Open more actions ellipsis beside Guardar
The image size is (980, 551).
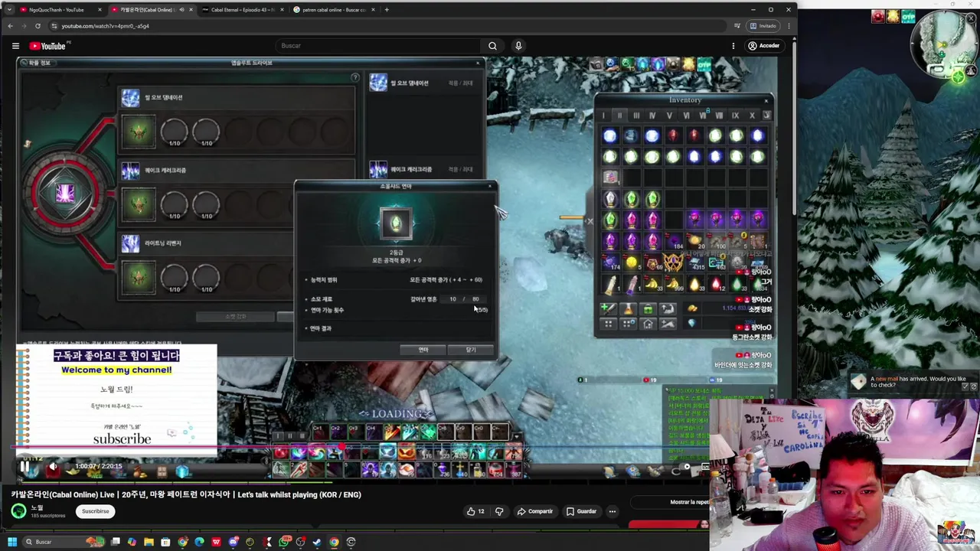(612, 511)
